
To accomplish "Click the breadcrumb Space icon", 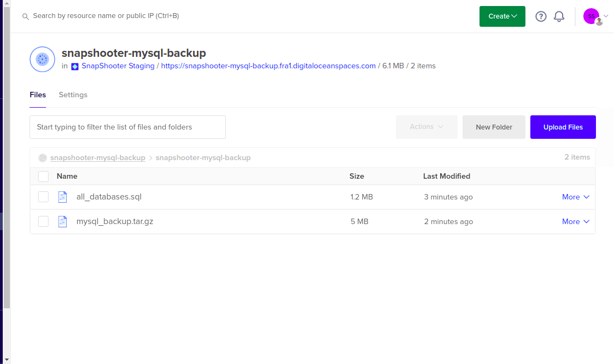I will pyautogui.click(x=42, y=158).
